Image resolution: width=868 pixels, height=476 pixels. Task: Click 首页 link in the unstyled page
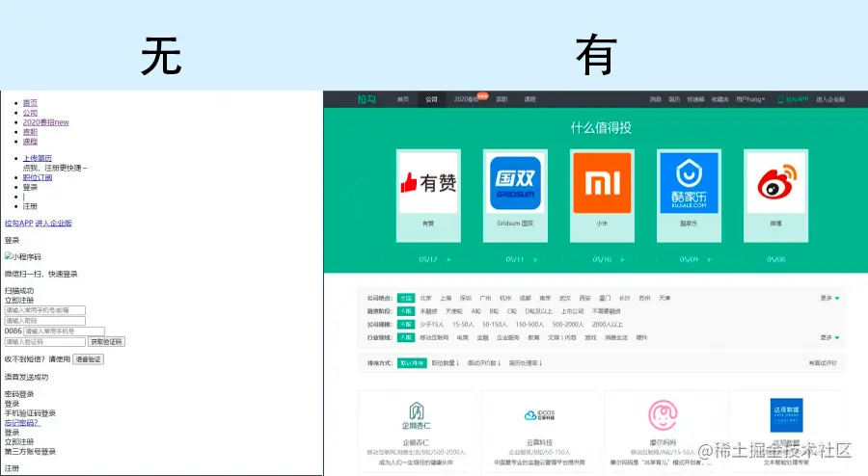tap(30, 103)
